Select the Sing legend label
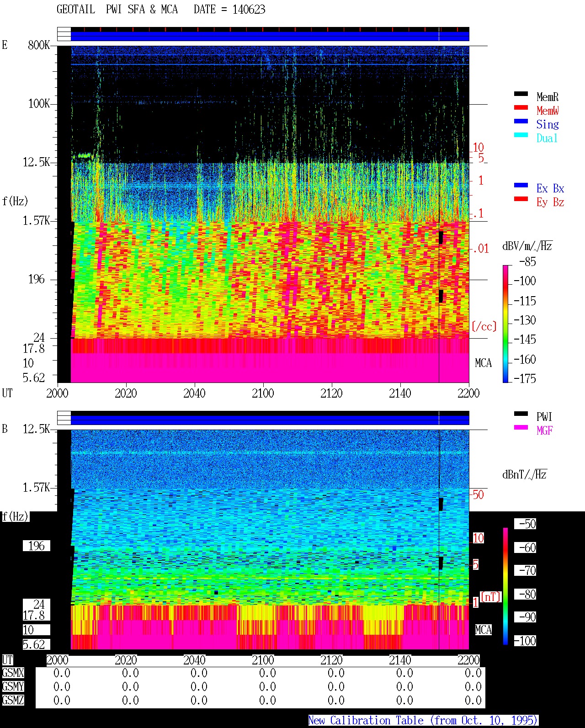The image size is (585, 728). point(548,124)
